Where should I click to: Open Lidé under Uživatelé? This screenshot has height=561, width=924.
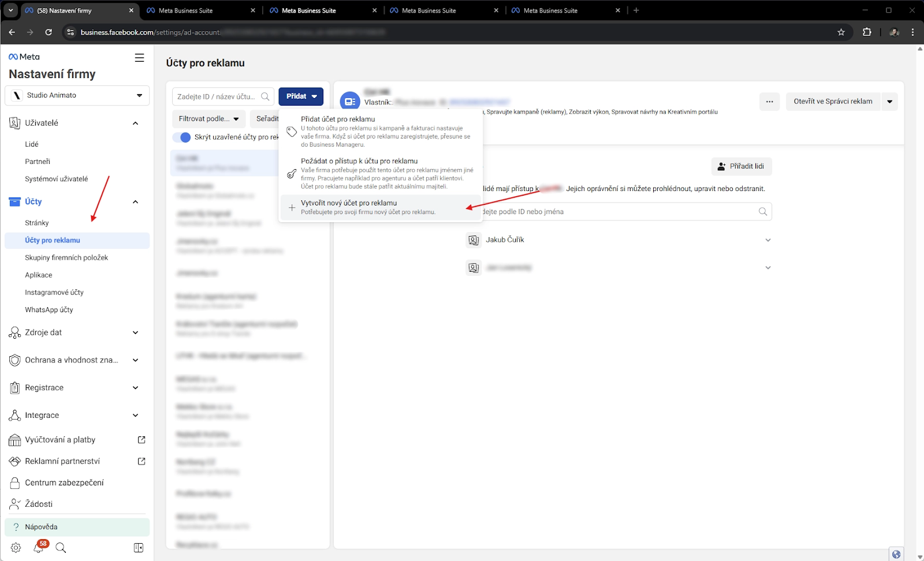tap(32, 144)
